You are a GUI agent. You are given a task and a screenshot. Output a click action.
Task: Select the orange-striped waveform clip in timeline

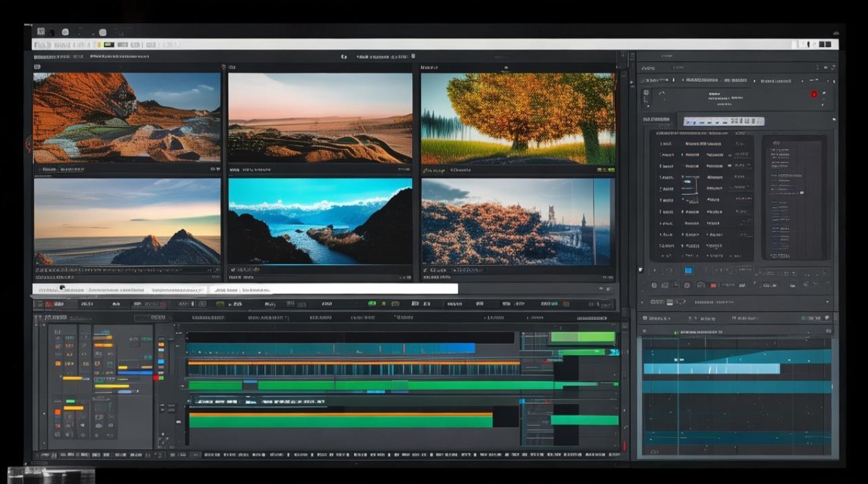(x=353, y=367)
